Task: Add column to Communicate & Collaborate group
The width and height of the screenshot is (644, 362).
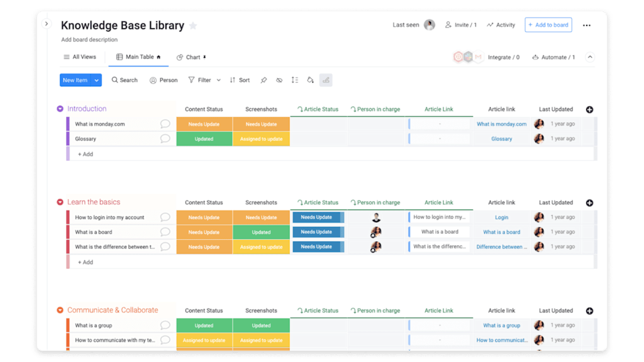Action: point(589,310)
